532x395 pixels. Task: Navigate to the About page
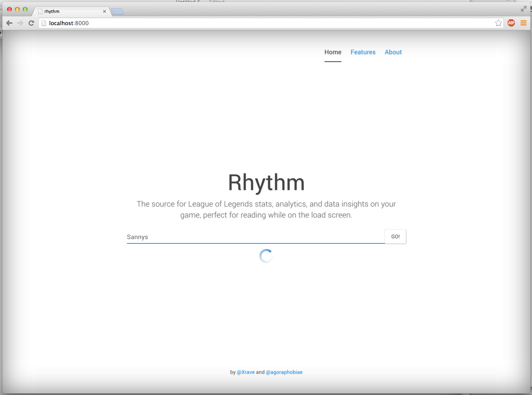click(x=393, y=52)
